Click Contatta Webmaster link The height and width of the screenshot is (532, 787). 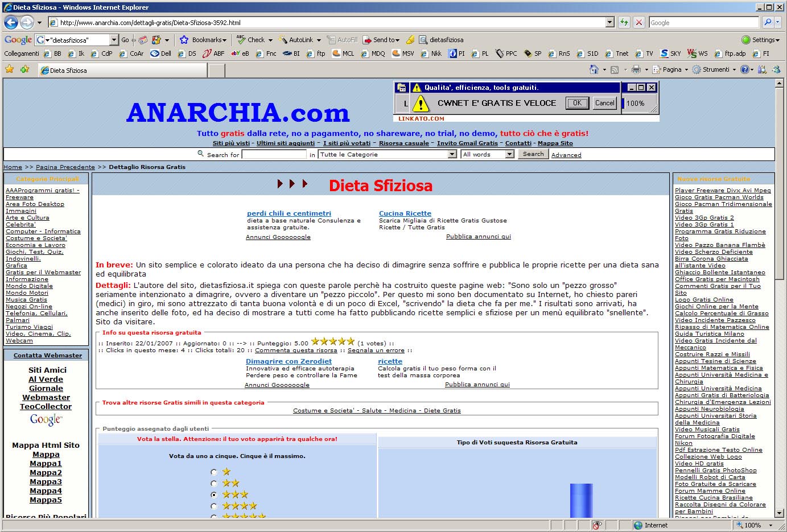[48, 355]
